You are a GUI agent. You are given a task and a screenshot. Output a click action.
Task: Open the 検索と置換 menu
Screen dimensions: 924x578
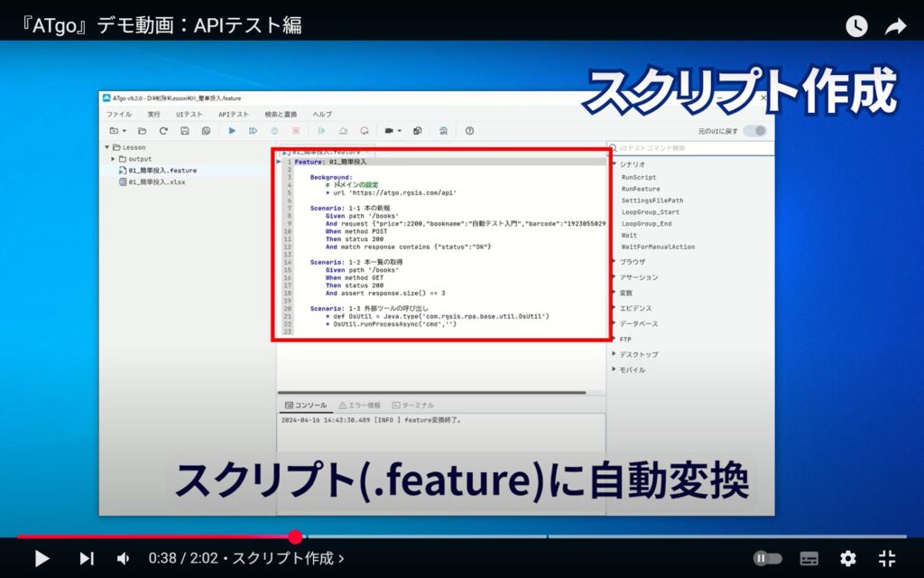(x=282, y=115)
